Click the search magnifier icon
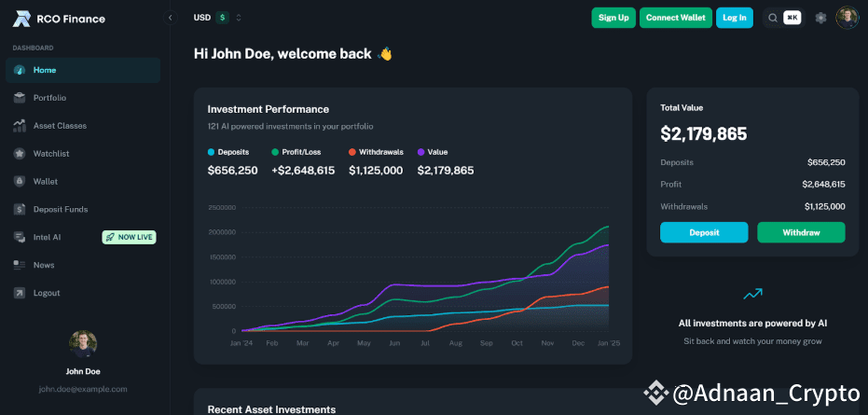The image size is (868, 415). (x=772, y=18)
